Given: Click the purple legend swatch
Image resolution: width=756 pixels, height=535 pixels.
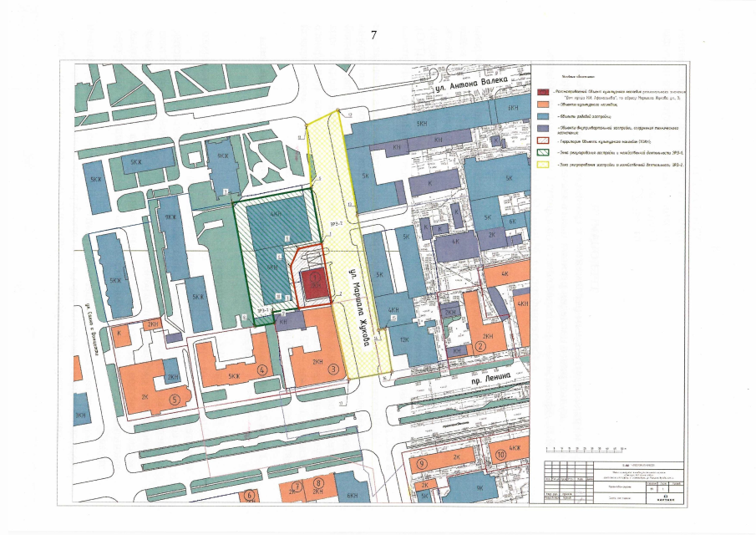Looking at the screenshot, I should 543,130.
